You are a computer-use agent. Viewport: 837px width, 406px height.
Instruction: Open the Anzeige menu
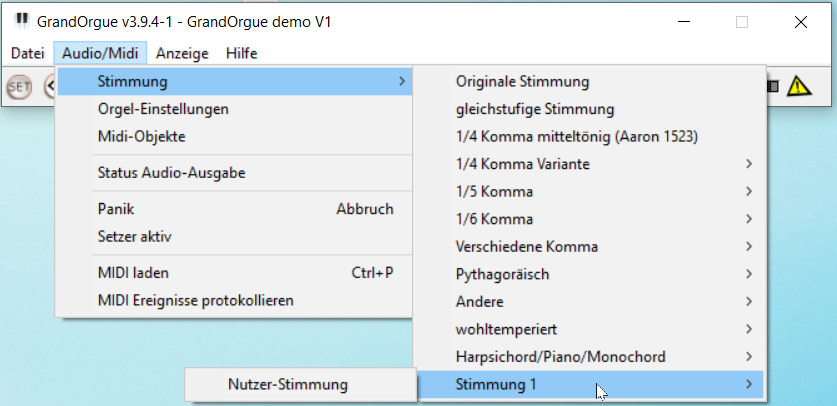click(x=182, y=54)
